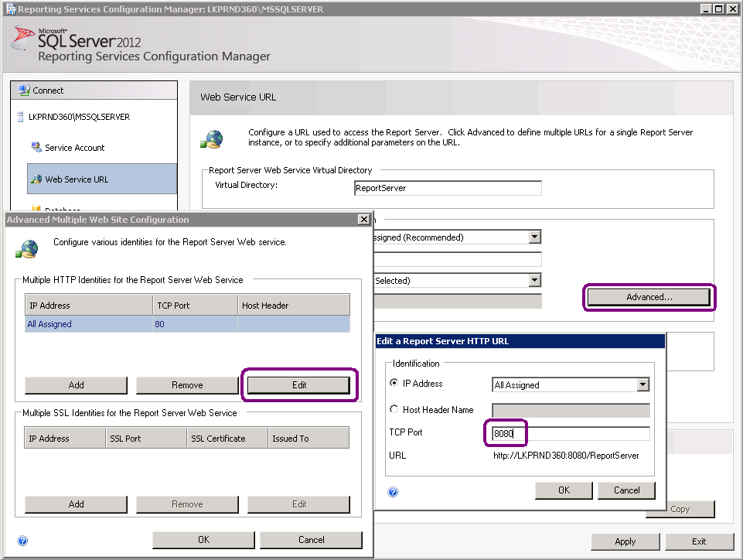This screenshot has width=743, height=560.
Task: Click the TCP Port field containing 8080
Action: pyautogui.click(x=571, y=433)
